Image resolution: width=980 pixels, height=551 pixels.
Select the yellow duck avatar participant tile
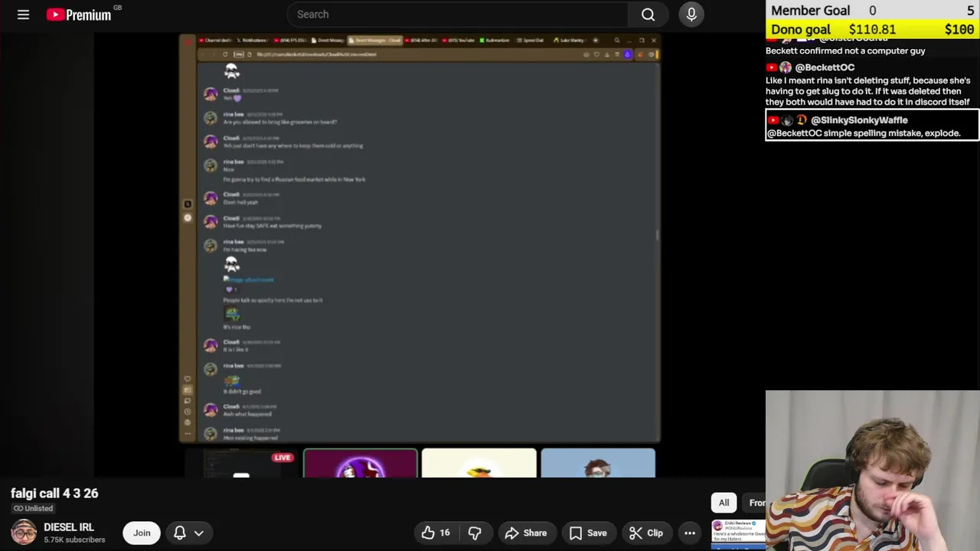tap(479, 464)
